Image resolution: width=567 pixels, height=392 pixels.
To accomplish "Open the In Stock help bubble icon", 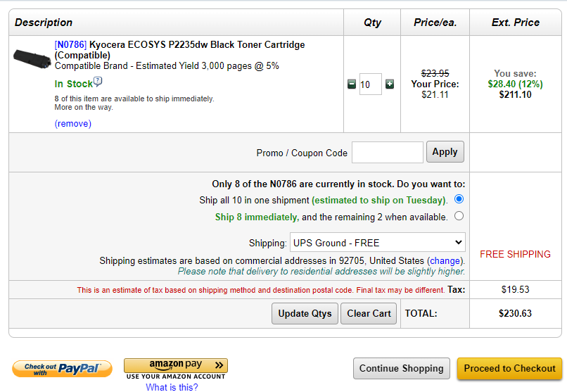I will (98, 82).
